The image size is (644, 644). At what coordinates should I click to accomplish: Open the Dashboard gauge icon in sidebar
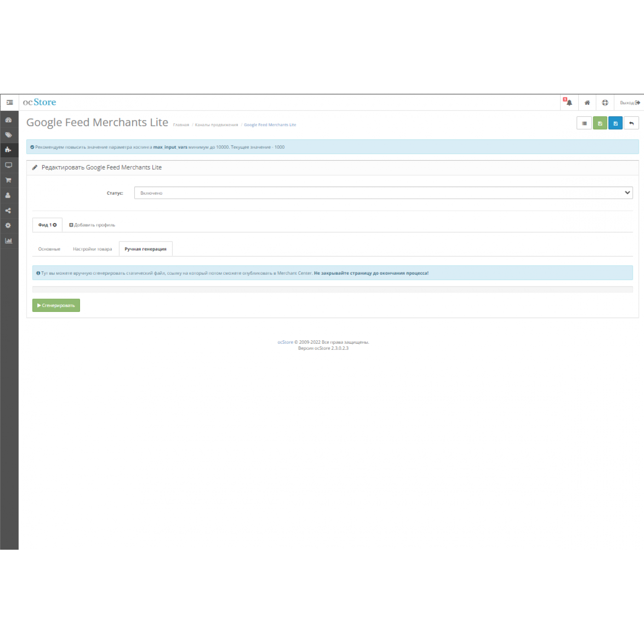coord(8,120)
